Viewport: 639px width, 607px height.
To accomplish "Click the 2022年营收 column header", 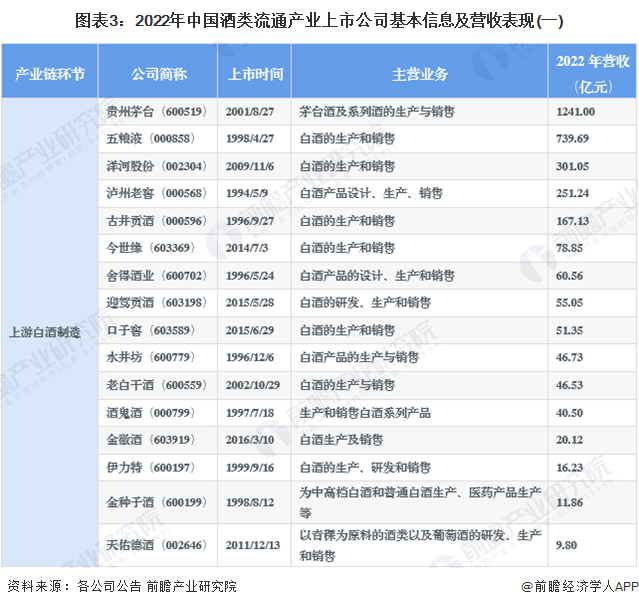I will pyautogui.click(x=592, y=71).
